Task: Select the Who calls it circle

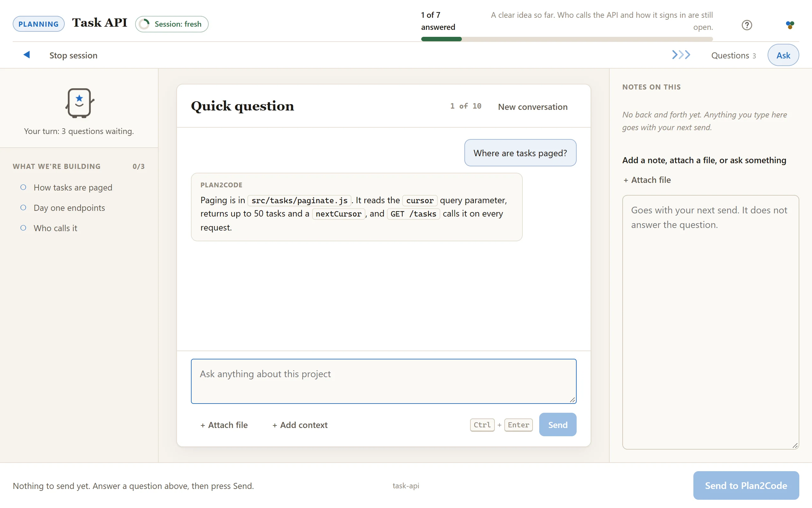Action: pyautogui.click(x=23, y=228)
